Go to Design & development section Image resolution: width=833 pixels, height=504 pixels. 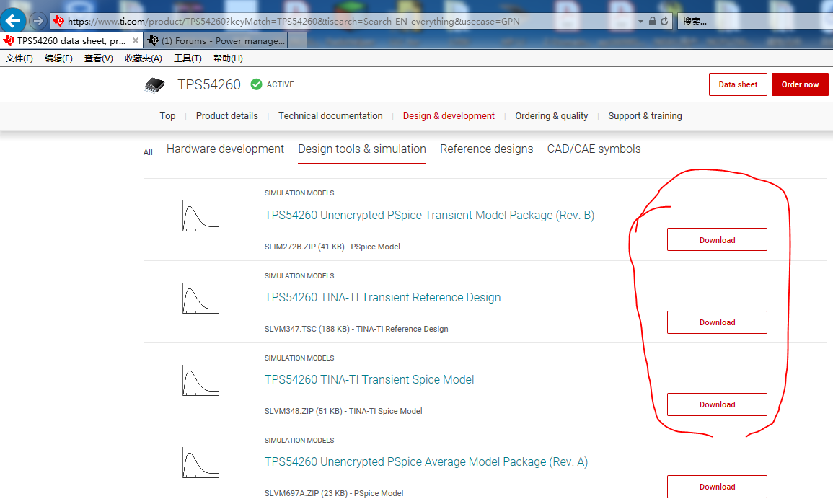pyautogui.click(x=449, y=116)
